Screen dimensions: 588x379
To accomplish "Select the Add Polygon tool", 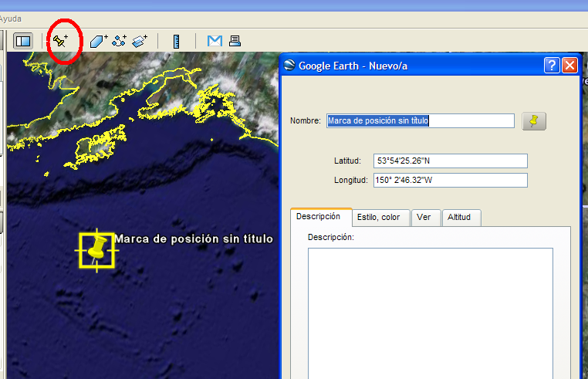I will [x=99, y=41].
